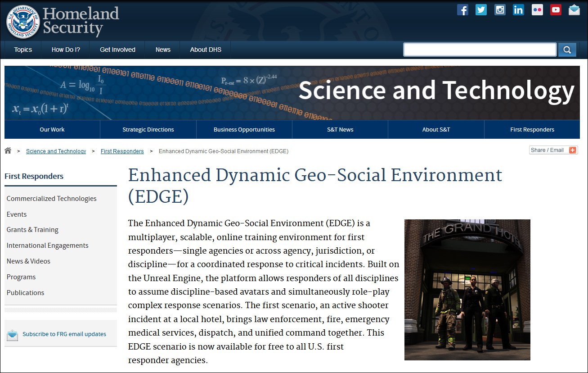Click the orange plus share icon
The image size is (588, 373).
click(x=573, y=150)
